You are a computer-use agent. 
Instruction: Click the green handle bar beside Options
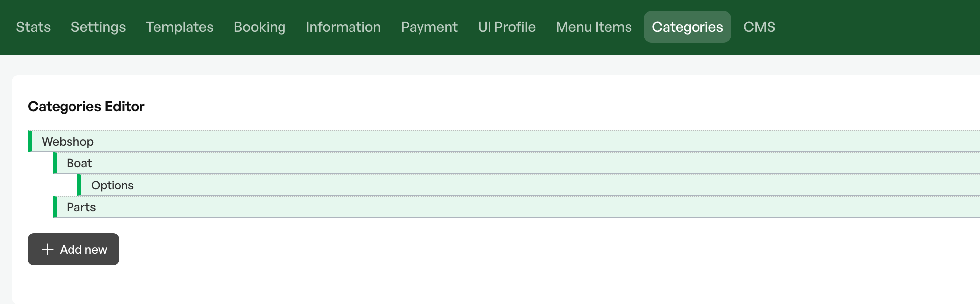79,185
